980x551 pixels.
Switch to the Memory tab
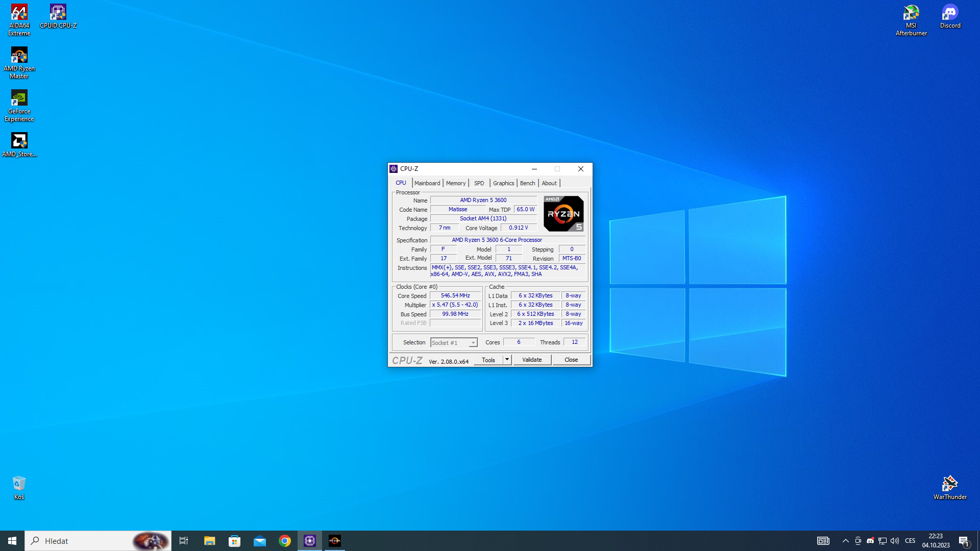click(455, 183)
